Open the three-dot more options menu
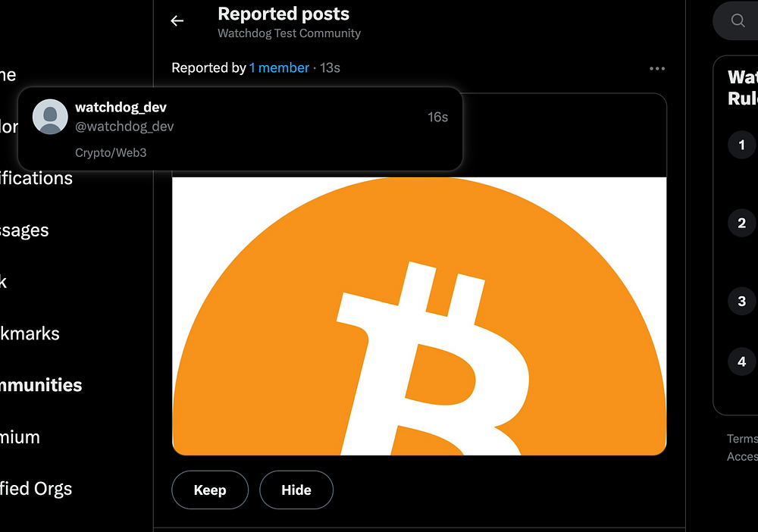 click(657, 69)
